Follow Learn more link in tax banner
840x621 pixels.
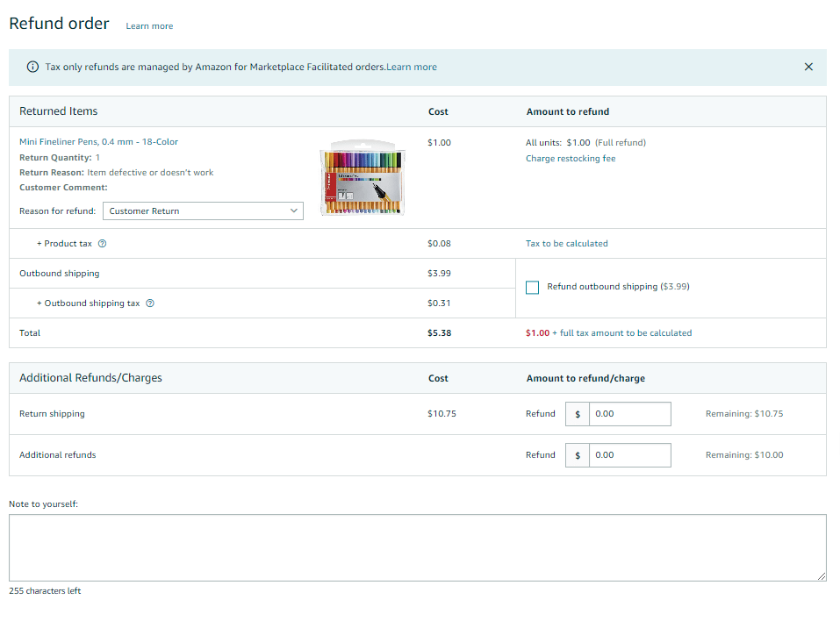click(412, 67)
